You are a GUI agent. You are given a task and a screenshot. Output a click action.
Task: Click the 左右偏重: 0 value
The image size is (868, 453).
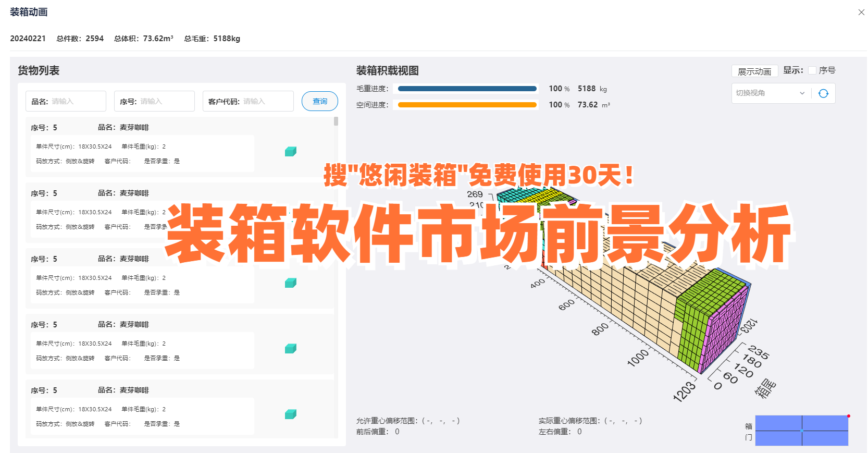click(x=561, y=432)
